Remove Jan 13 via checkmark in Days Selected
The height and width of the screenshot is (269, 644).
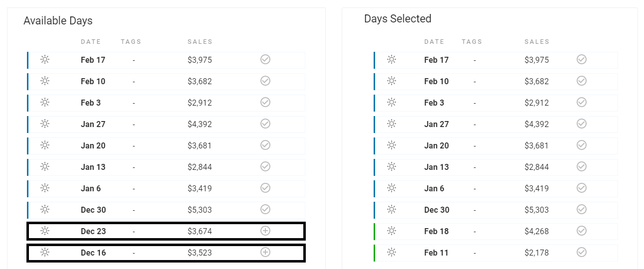coord(582,166)
